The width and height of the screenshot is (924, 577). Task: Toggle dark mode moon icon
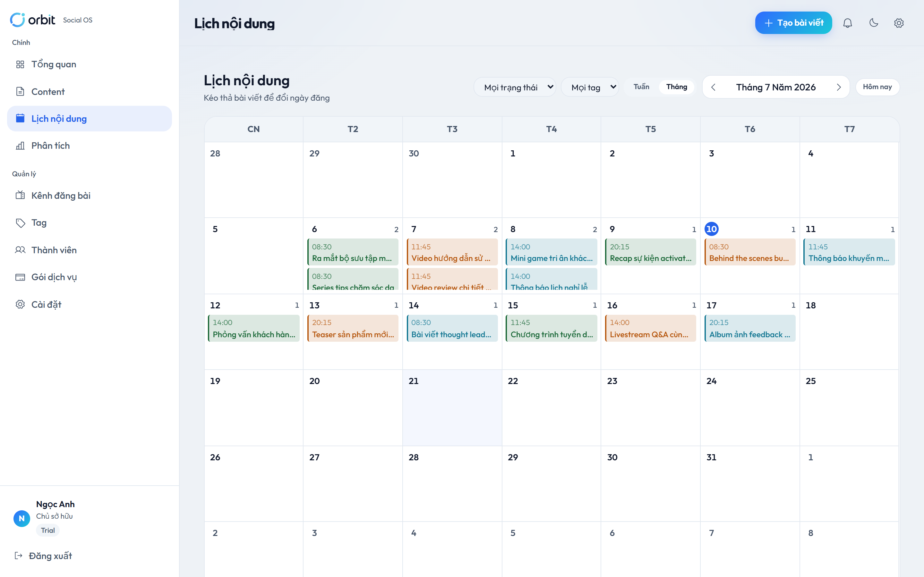(874, 23)
